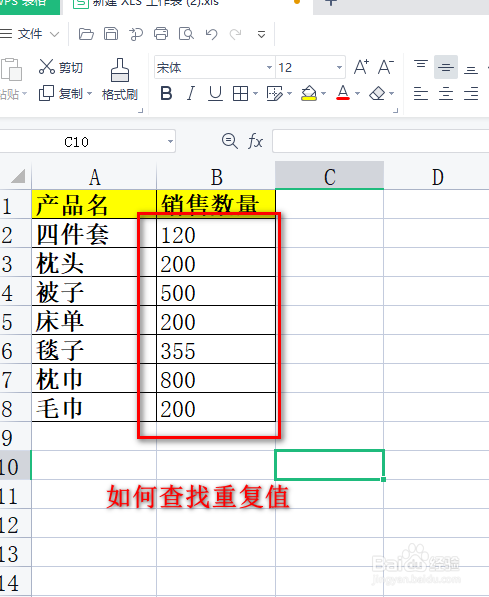Image resolution: width=489 pixels, height=597 pixels.
Task: Click the save disk icon
Action: point(111,34)
